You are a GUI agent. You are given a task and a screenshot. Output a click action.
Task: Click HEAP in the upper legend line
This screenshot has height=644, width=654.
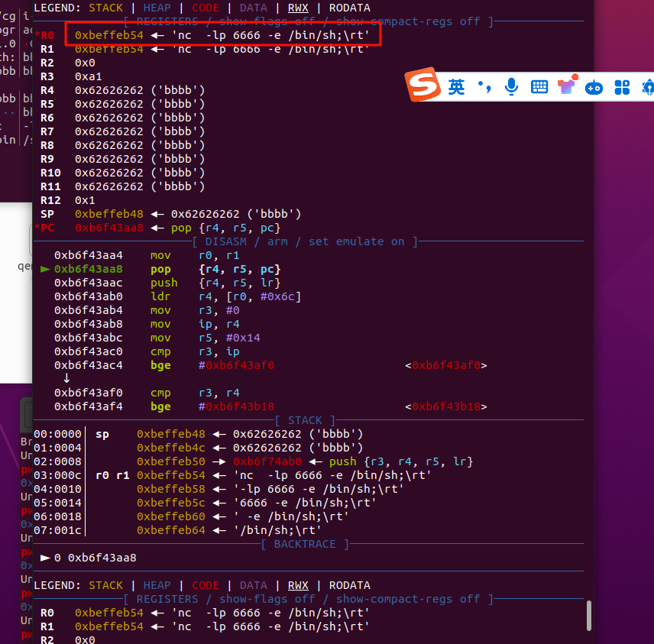tap(157, 8)
